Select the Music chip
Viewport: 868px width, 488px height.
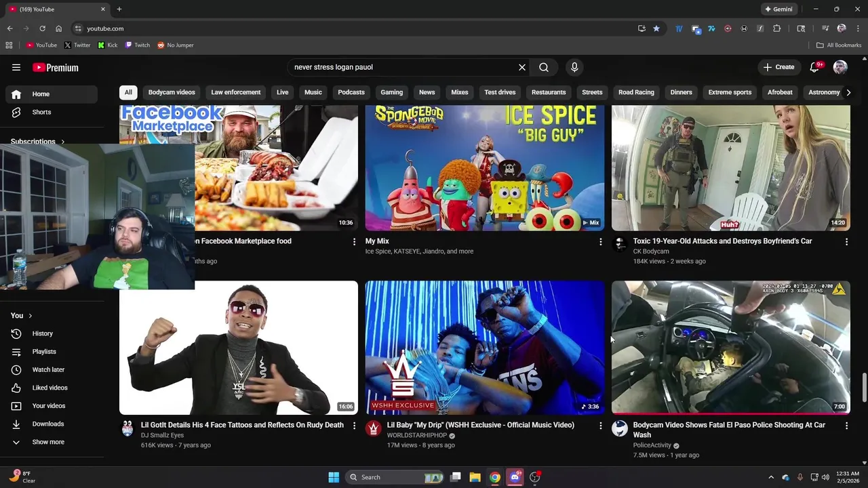coord(313,92)
